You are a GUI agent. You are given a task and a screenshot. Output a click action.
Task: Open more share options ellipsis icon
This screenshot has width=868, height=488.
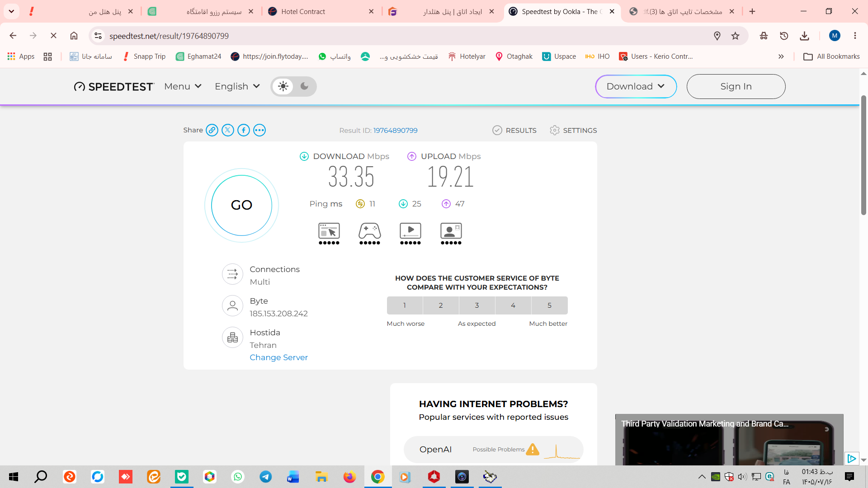[259, 130]
